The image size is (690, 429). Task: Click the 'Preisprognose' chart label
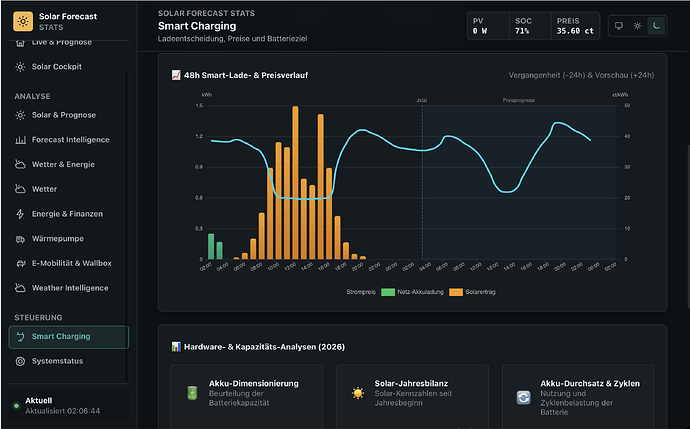(519, 100)
